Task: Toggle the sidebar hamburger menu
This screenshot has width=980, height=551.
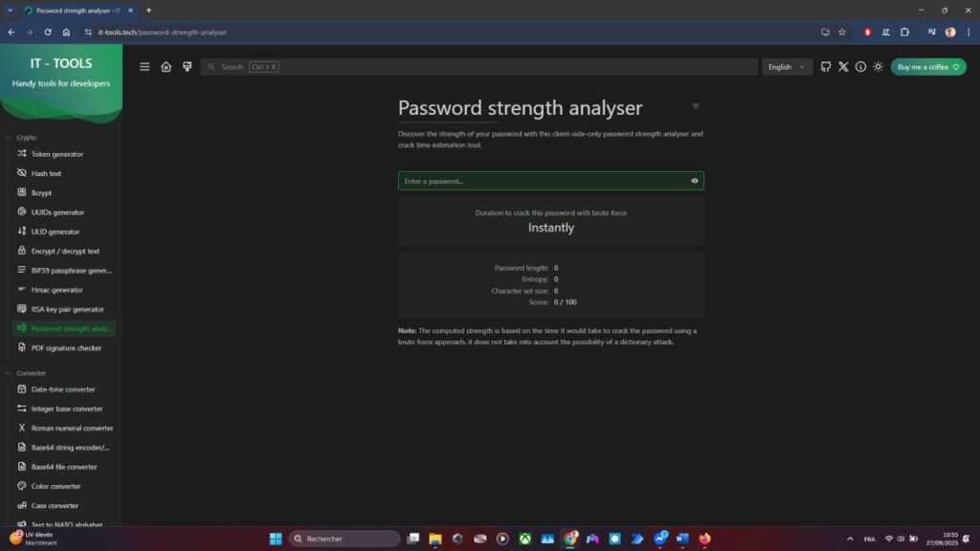Action: tap(145, 67)
